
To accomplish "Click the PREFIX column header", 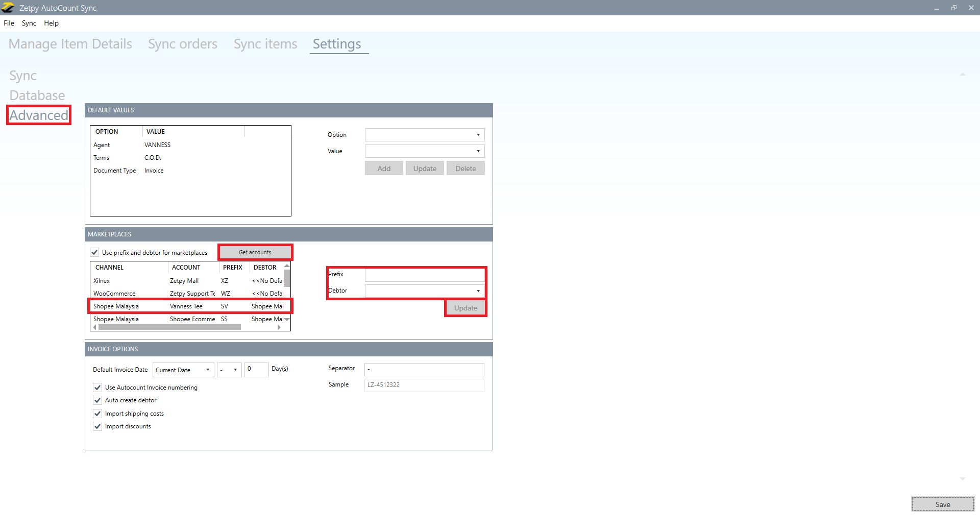I will 234,268.
